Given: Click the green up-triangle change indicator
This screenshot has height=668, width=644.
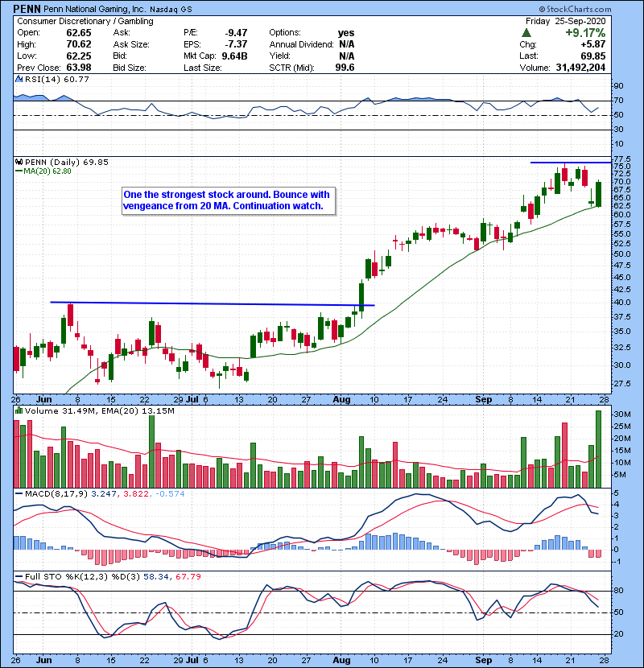Looking at the screenshot, I should tap(526, 32).
